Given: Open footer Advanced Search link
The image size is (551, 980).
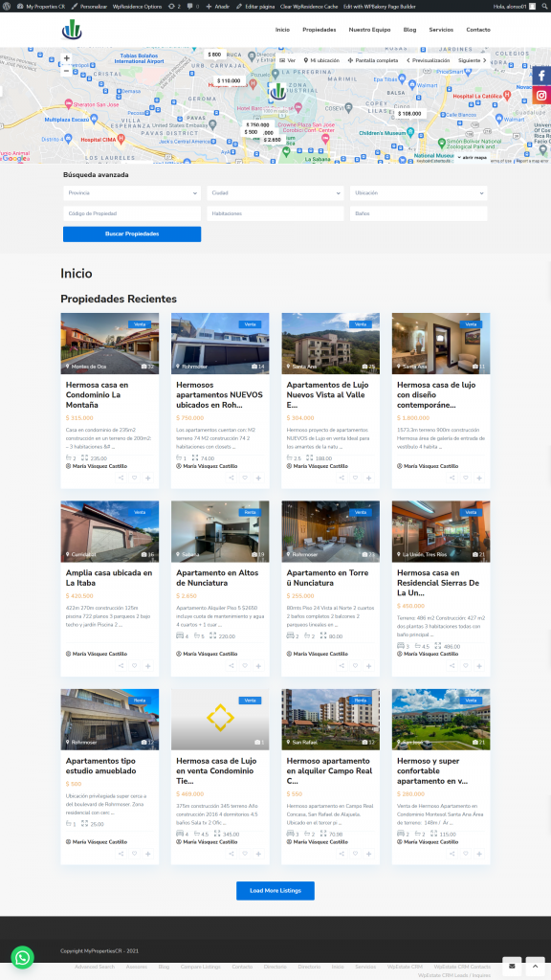Looking at the screenshot, I should pos(95,967).
